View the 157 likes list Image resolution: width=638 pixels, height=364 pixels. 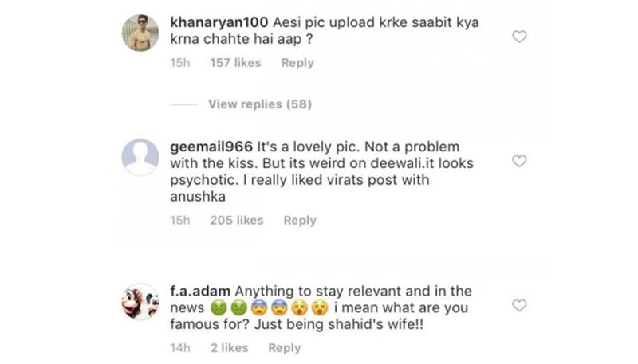235,63
